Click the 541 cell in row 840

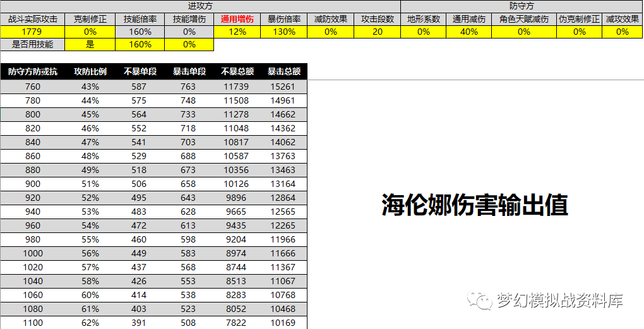140,143
